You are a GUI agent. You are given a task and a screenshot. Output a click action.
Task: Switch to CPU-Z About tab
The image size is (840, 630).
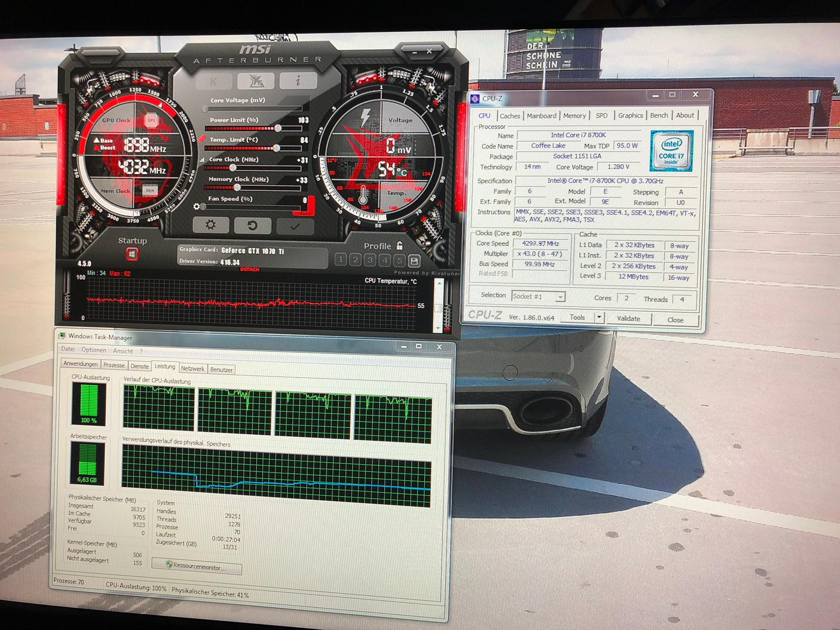click(x=685, y=115)
